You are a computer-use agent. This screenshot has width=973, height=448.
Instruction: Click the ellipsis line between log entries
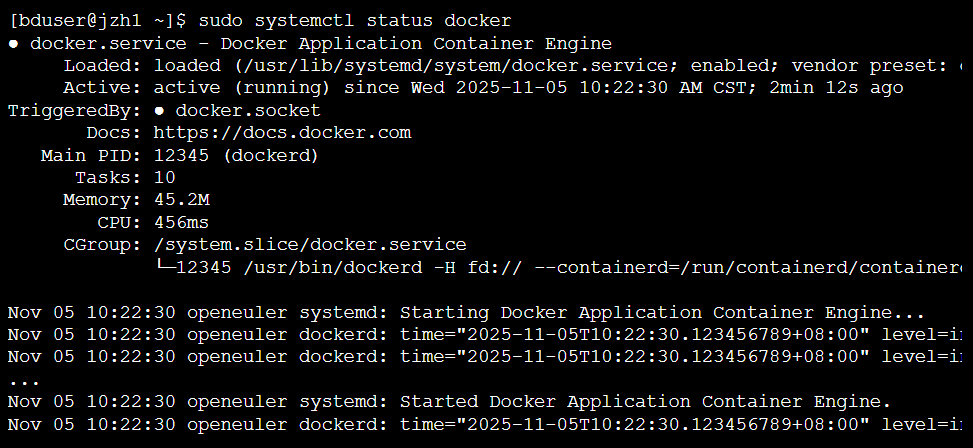[24, 382]
